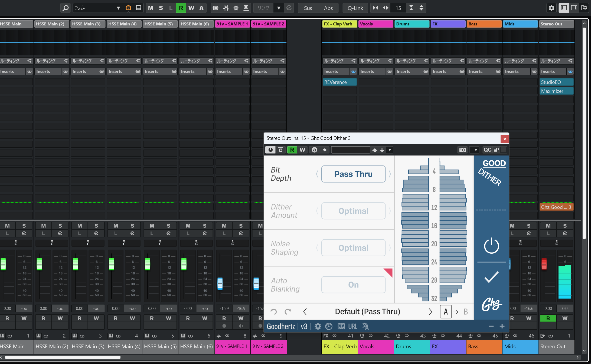Click the REVerence insert slot on FX - Clap Verb
The height and width of the screenshot is (364, 591).
[x=339, y=82]
